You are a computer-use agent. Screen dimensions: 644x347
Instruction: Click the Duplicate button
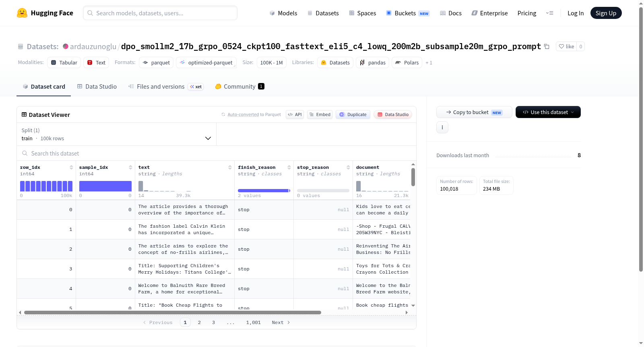(x=353, y=114)
